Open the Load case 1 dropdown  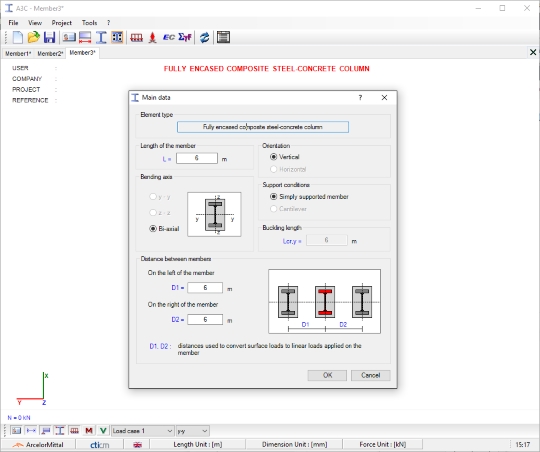[x=143, y=431]
